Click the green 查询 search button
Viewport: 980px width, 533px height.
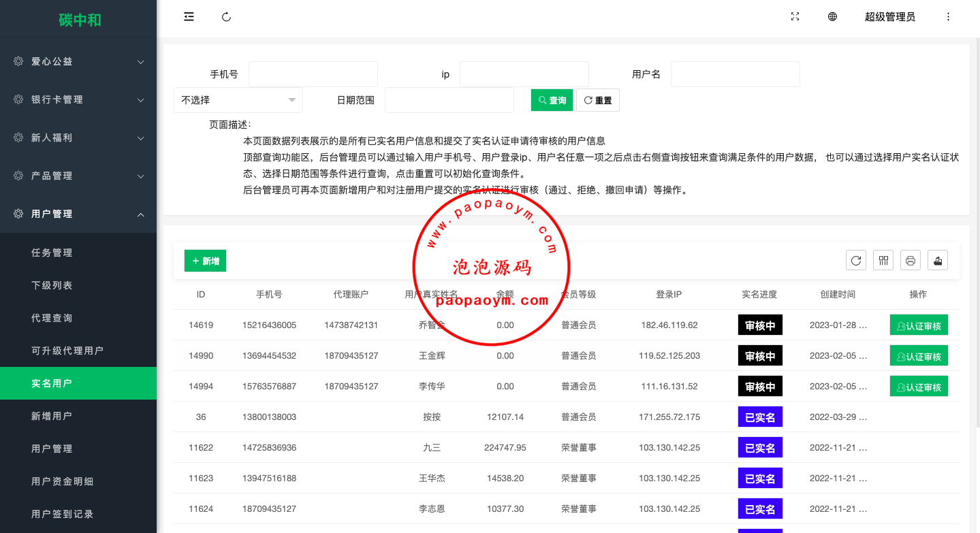point(552,100)
